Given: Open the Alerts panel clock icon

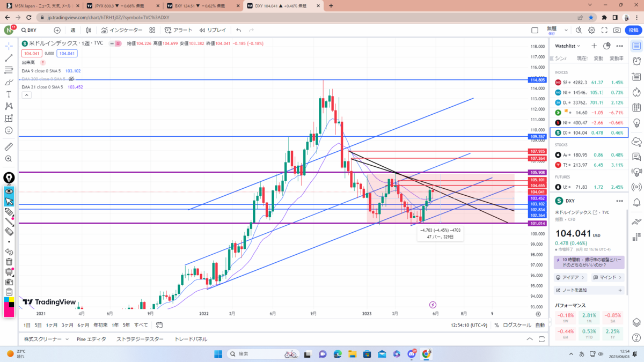Looking at the screenshot, I should point(636,61).
